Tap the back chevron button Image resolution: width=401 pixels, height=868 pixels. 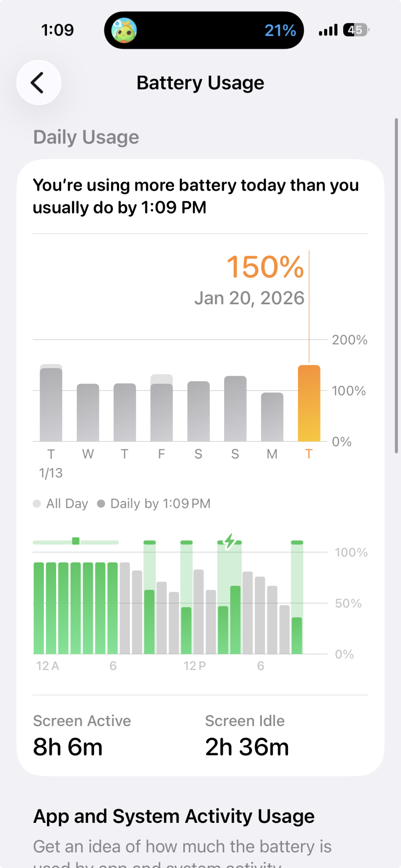pos(39,82)
